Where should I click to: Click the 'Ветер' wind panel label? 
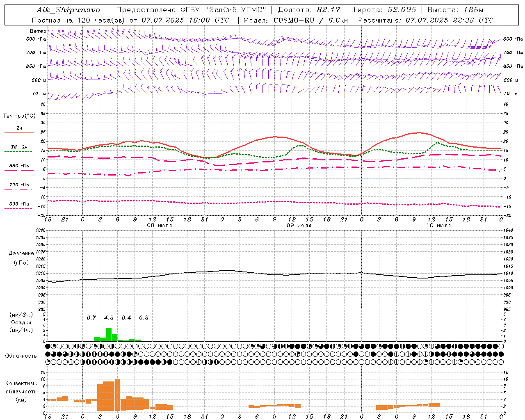click(38, 31)
